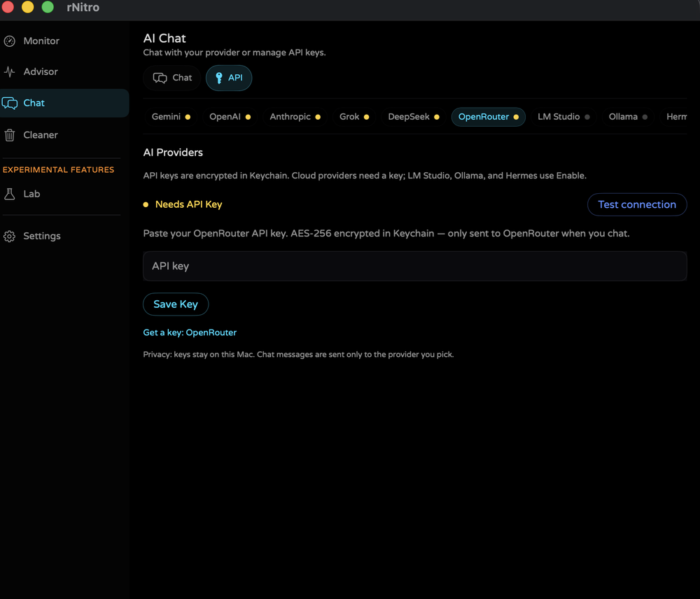
Task: Select the OpenRouter provider
Action: click(489, 117)
